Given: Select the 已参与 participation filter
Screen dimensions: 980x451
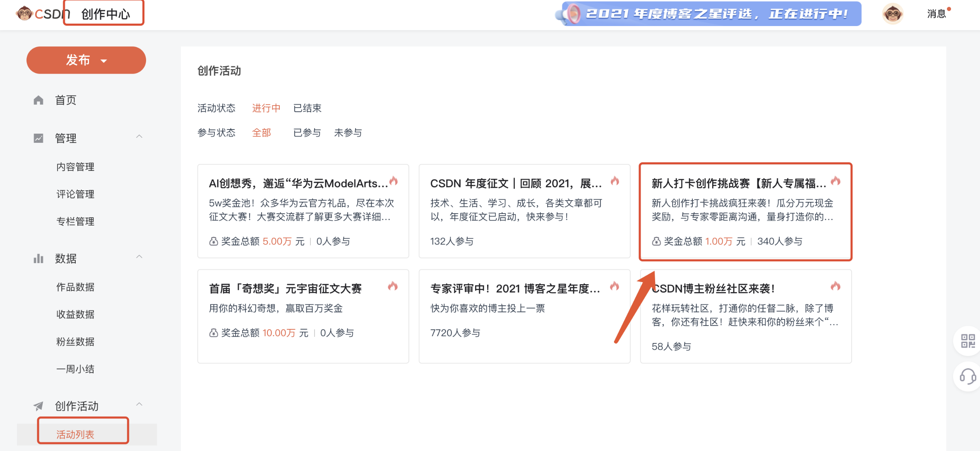Looking at the screenshot, I should (x=307, y=133).
